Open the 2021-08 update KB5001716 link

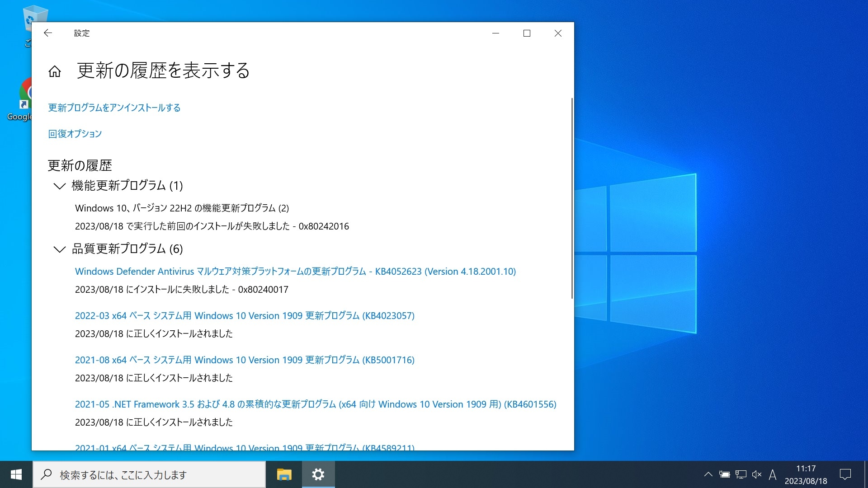pos(245,360)
